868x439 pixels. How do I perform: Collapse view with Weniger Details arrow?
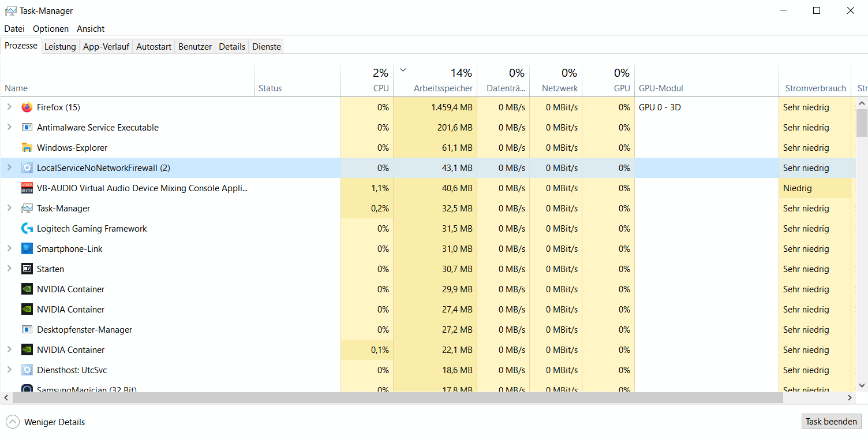point(13,422)
